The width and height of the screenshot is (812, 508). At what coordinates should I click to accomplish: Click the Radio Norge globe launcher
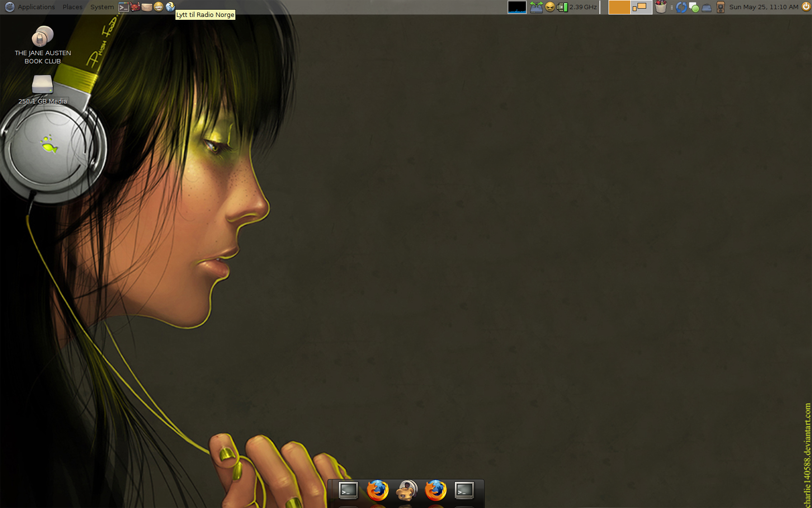[x=170, y=7]
